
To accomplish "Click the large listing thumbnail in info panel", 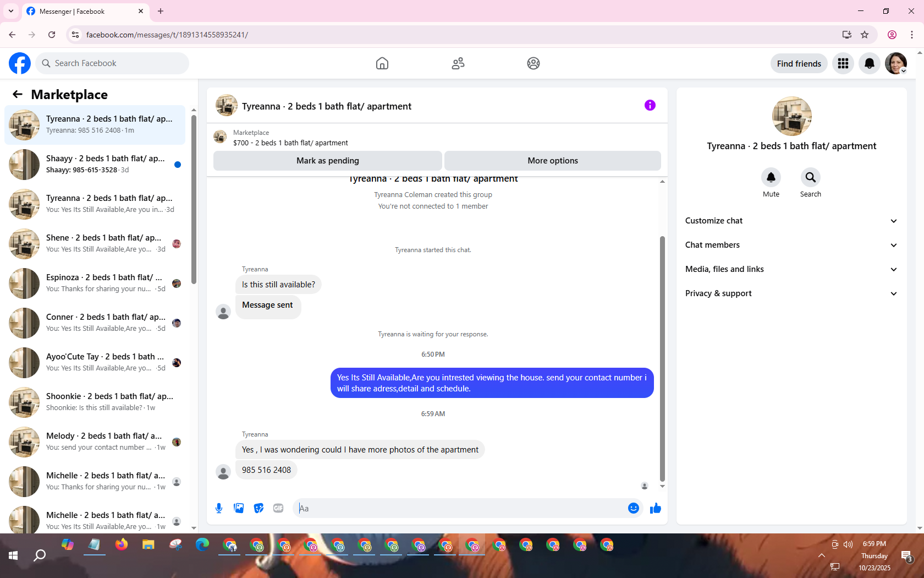I will tap(792, 116).
